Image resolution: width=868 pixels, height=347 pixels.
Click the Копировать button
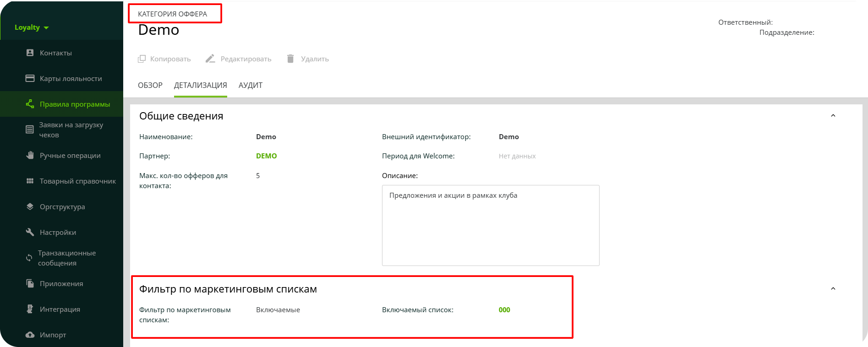coord(164,59)
